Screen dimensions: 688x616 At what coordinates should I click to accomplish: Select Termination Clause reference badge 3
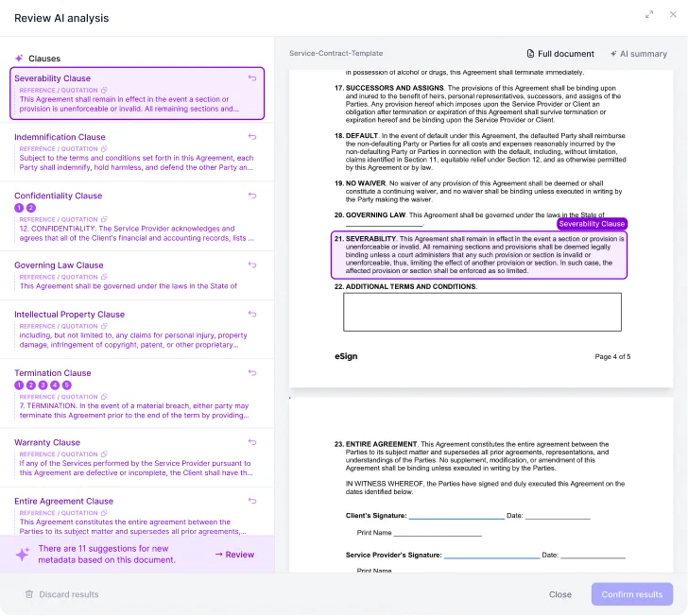[x=43, y=385]
